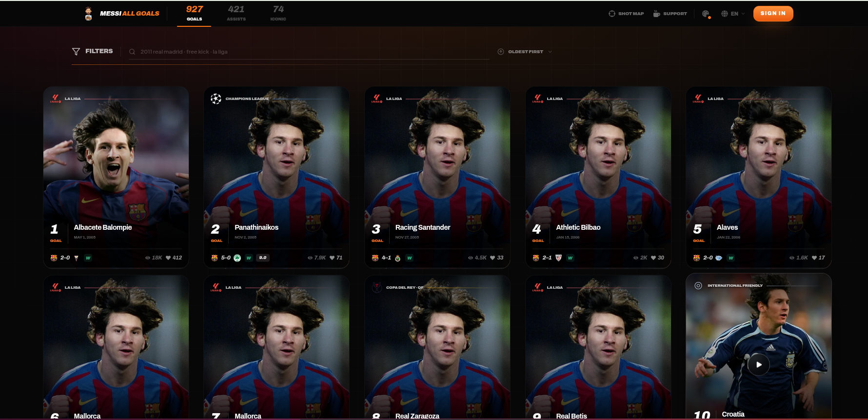Play the Croatia goal video
Screen dimensions: 868x420
759,364
